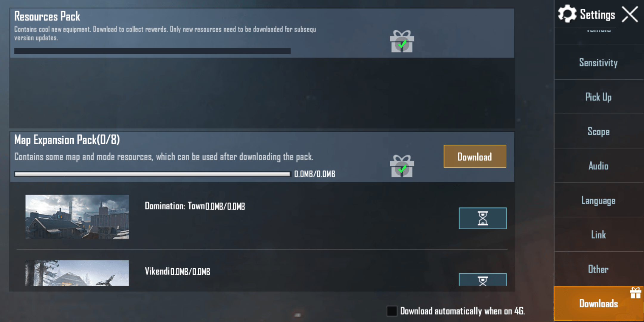Click the hourglass button for Vikendi
The image size is (644, 322).
click(x=482, y=280)
